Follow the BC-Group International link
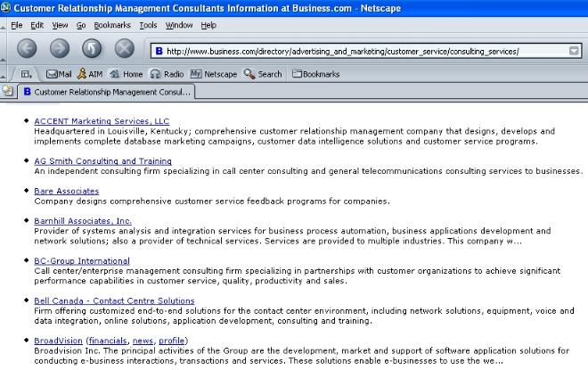Screen dimensions: 588x370 [x=82, y=261]
